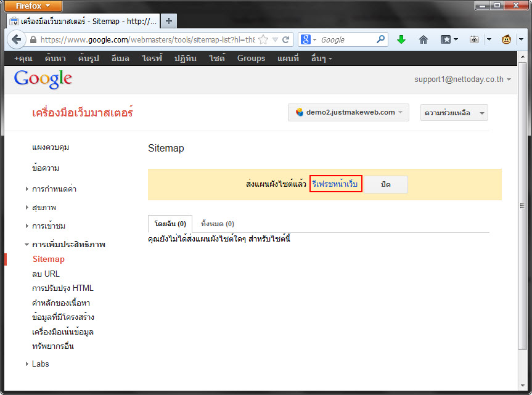This screenshot has height=395, width=532.
Task: Open the อื่นๆ more menu
Action: pyautogui.click(x=322, y=59)
